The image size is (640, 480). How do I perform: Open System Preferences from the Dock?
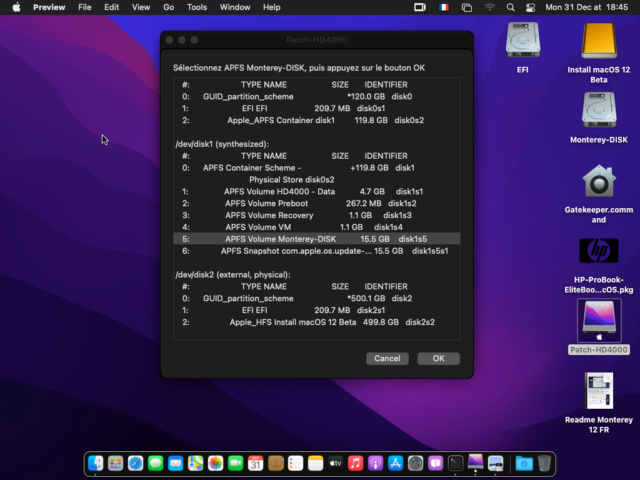pyautogui.click(x=416, y=463)
